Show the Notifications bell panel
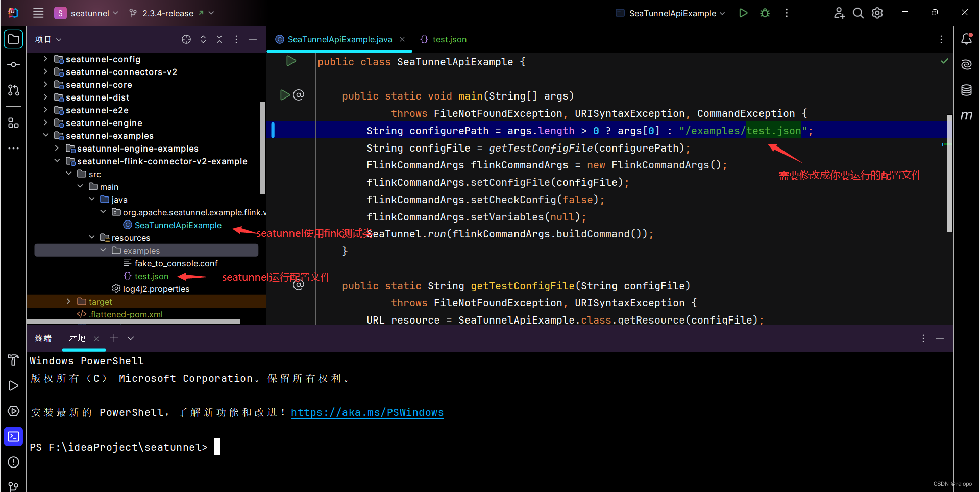980x492 pixels. [x=966, y=39]
